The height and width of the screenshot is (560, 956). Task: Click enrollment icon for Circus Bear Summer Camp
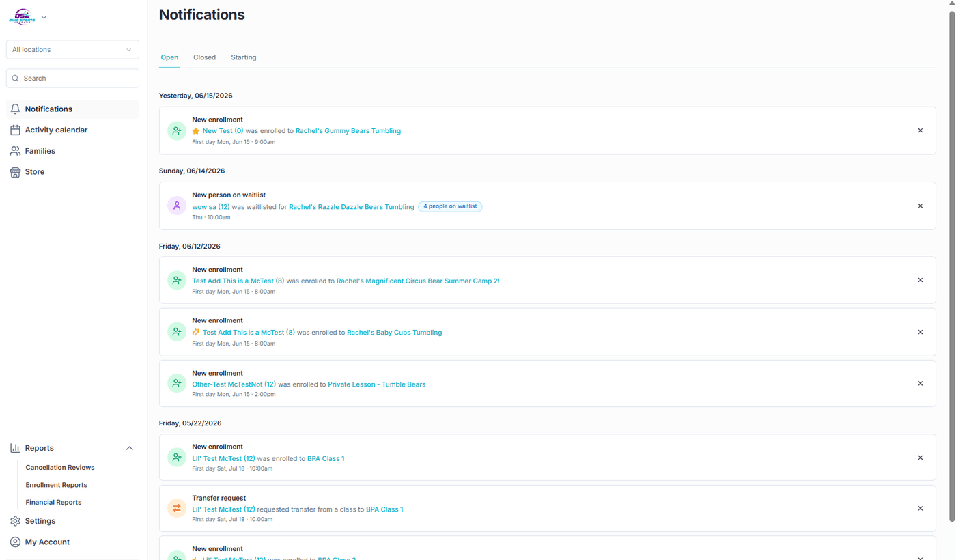click(177, 280)
